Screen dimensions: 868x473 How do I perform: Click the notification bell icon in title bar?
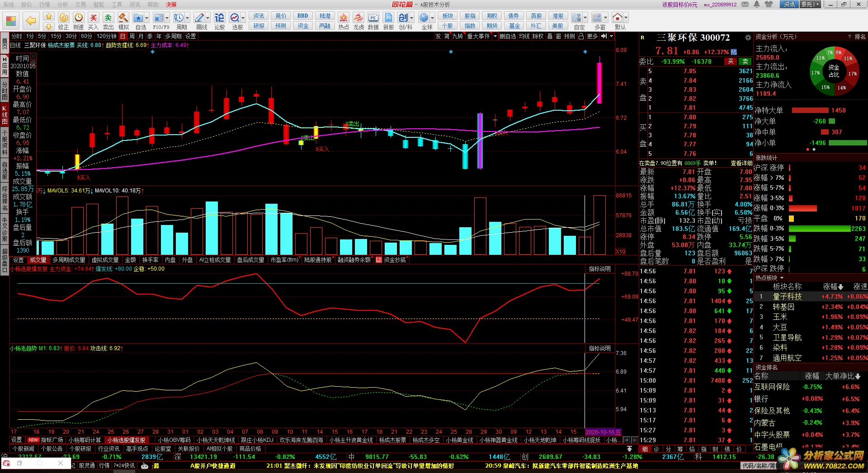757,4
